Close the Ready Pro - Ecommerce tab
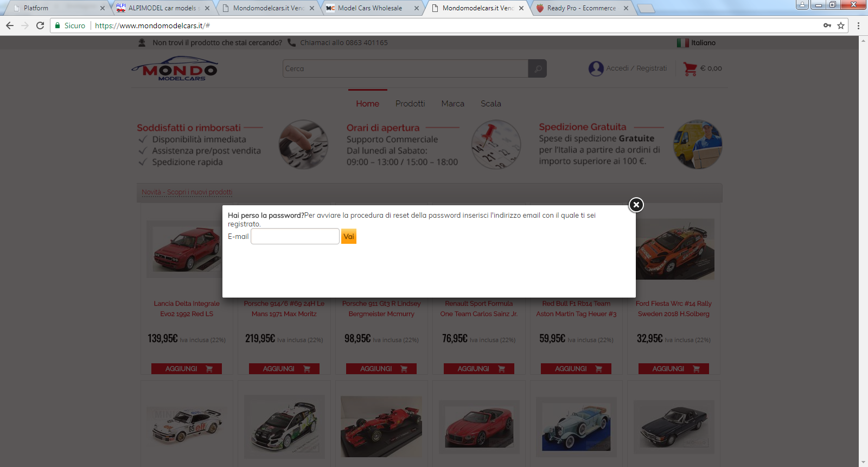Viewport: 868px width, 467px height. pos(626,8)
